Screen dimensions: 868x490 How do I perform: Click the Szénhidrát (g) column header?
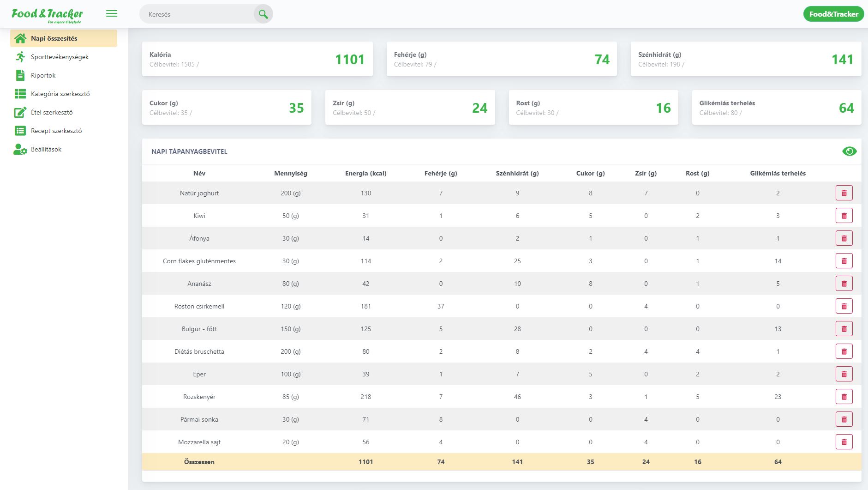[517, 173]
